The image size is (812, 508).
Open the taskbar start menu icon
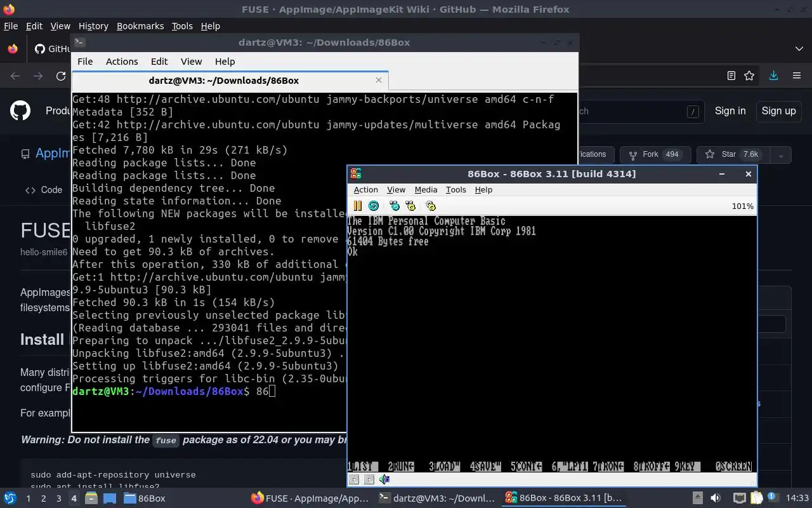tap(10, 498)
